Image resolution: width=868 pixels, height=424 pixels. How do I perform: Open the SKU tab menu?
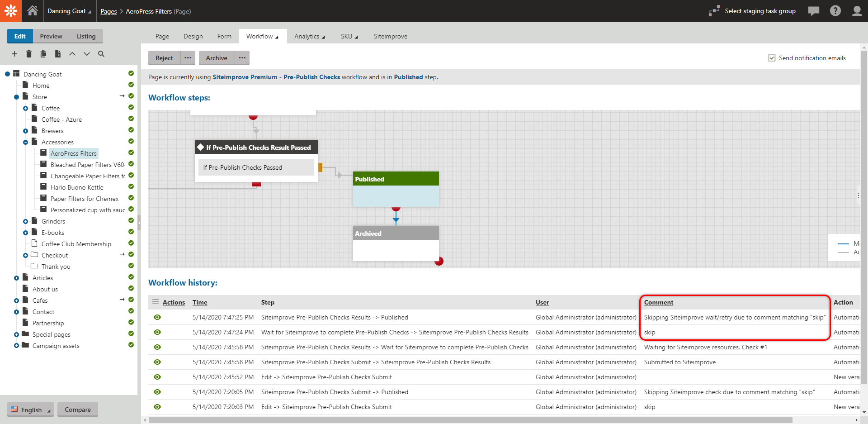(x=349, y=36)
